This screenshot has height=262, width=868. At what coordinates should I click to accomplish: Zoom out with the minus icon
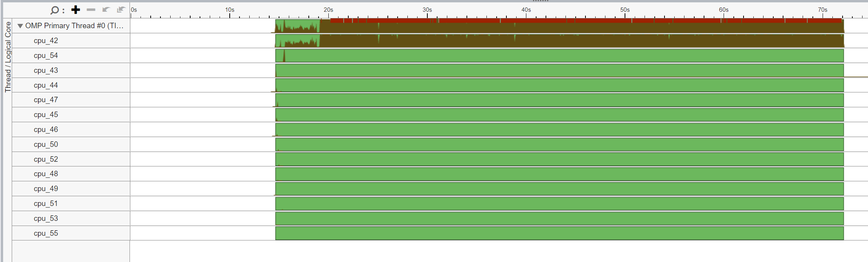click(x=91, y=10)
